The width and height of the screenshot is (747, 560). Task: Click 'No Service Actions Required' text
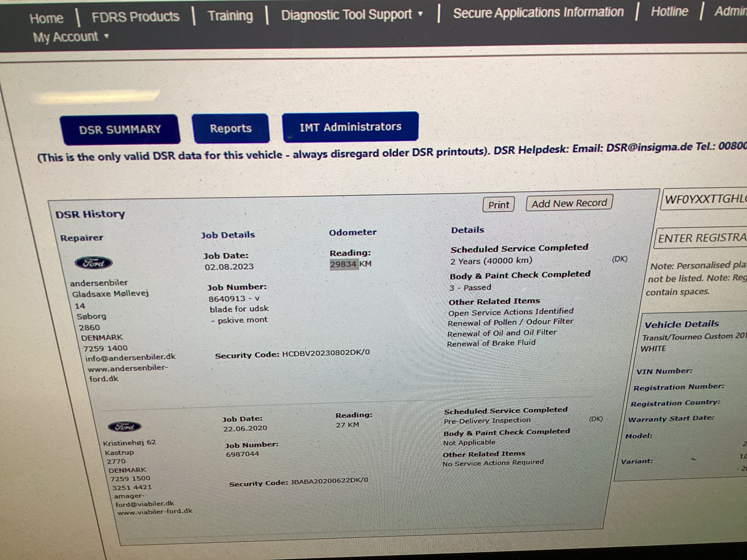(x=493, y=463)
